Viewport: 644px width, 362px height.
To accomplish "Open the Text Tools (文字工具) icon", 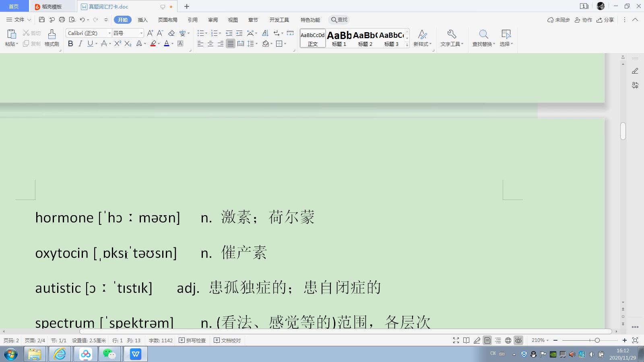I will [452, 38].
